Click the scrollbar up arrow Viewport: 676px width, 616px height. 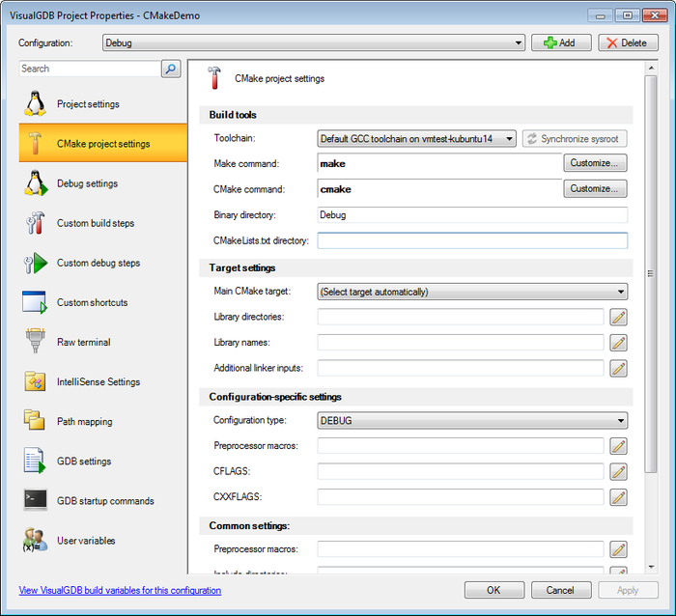click(x=651, y=69)
